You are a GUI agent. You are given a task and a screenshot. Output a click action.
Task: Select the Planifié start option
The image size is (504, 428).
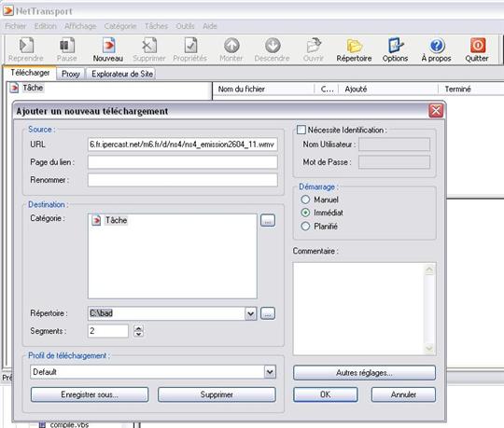click(305, 226)
